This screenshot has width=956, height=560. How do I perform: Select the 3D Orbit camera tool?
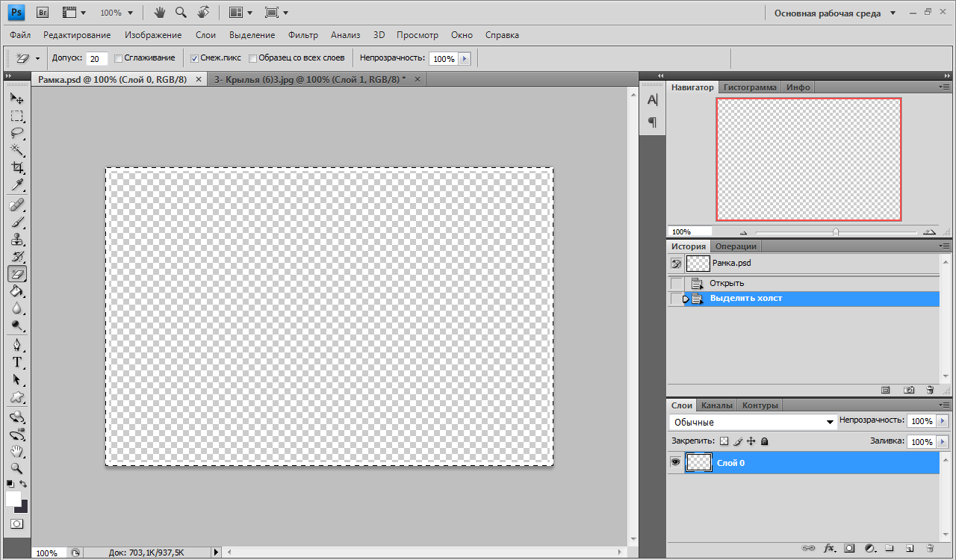(x=16, y=435)
